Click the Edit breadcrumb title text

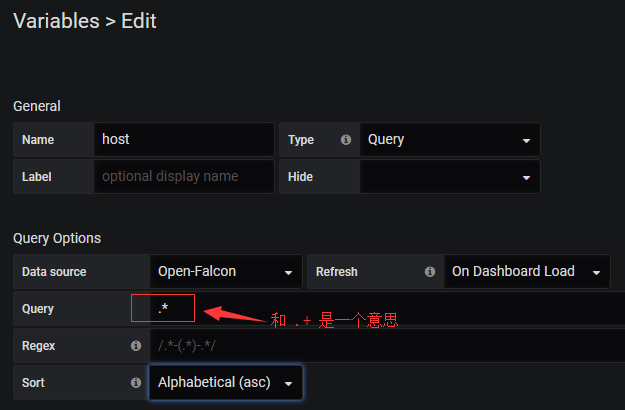tap(139, 20)
